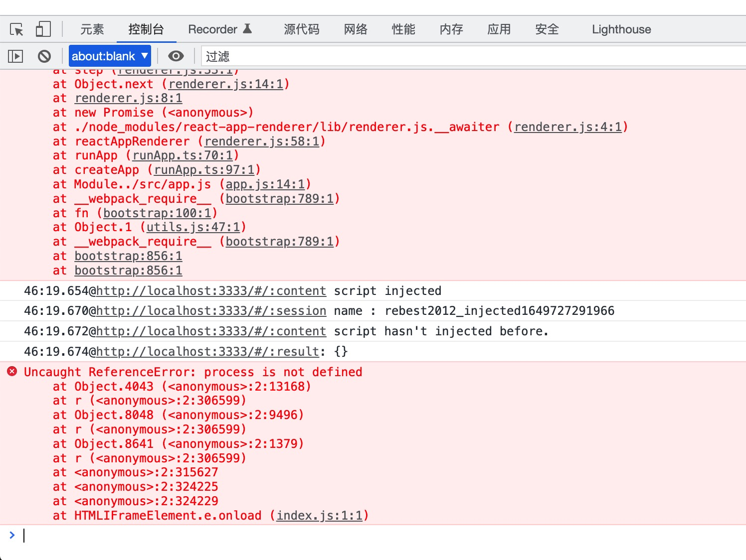This screenshot has height=560, width=746.
Task: Open the about:blank context dropdown
Action: pyautogui.click(x=110, y=56)
